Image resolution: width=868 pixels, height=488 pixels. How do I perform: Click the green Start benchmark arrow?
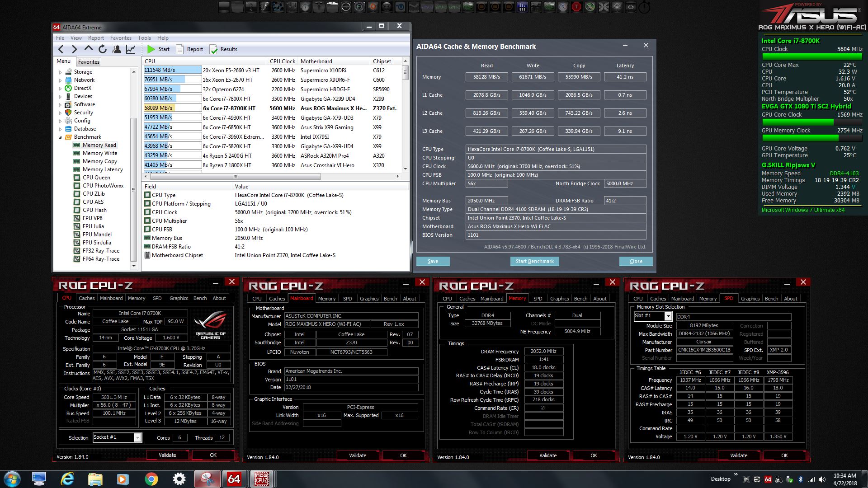[151, 49]
